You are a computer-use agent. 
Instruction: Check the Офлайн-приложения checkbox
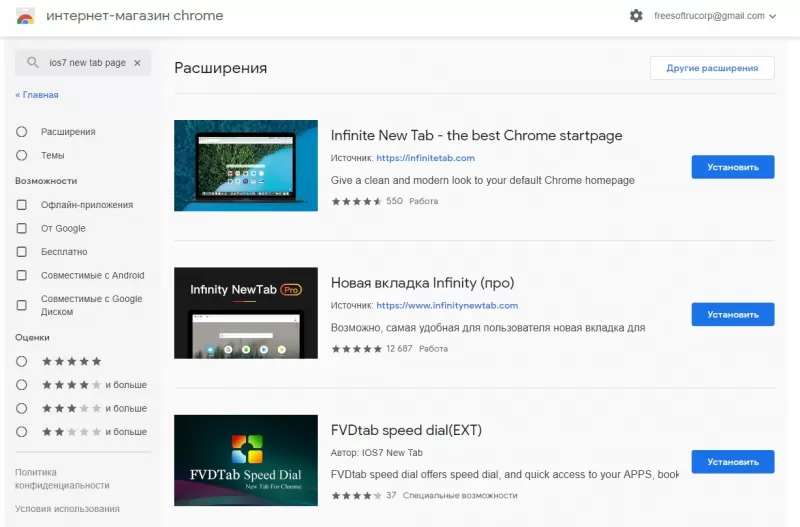(x=21, y=205)
